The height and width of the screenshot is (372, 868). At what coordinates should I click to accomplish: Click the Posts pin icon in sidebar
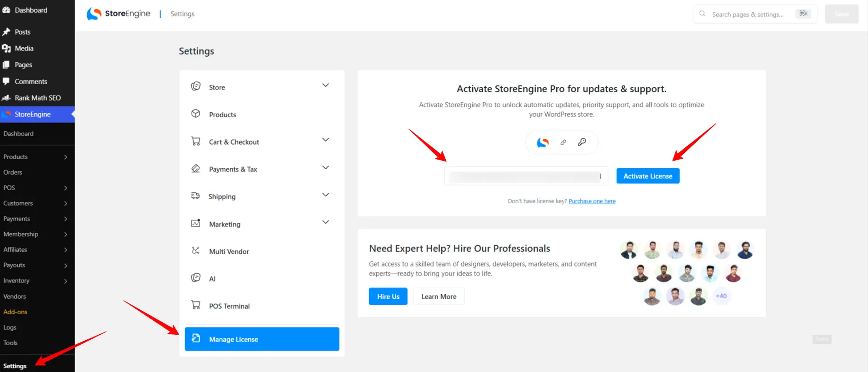[x=6, y=32]
